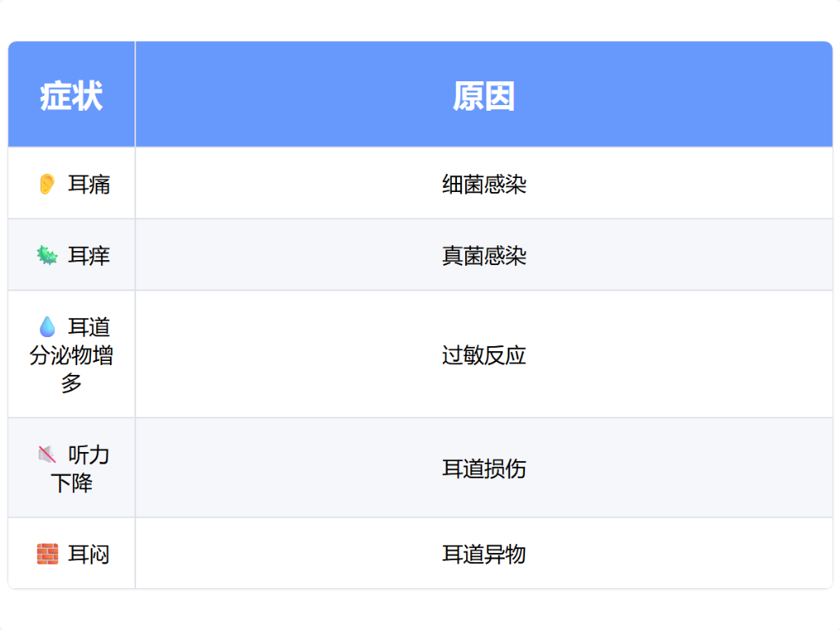The height and width of the screenshot is (630, 840).
Task: Click the 分泌物增 line in symptom column
Action: coord(71,356)
